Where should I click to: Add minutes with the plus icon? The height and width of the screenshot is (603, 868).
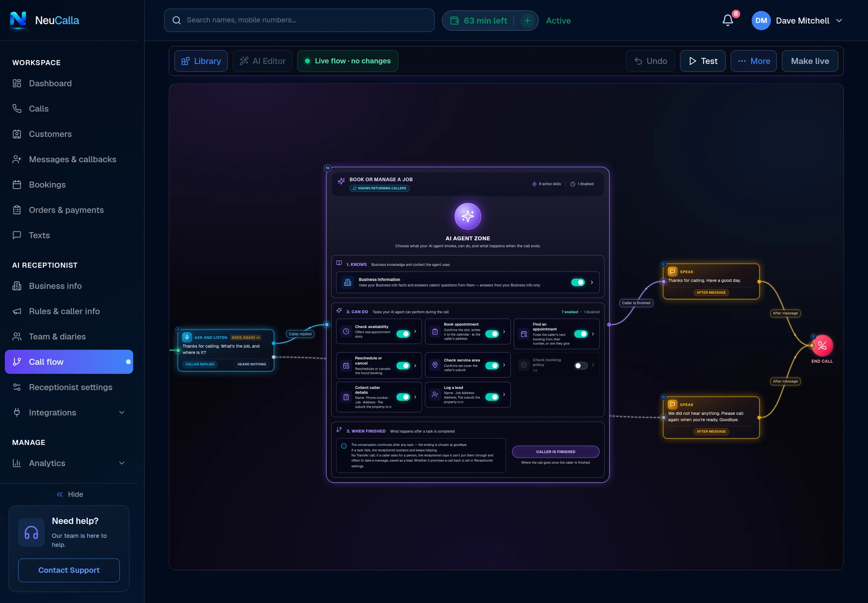point(527,21)
